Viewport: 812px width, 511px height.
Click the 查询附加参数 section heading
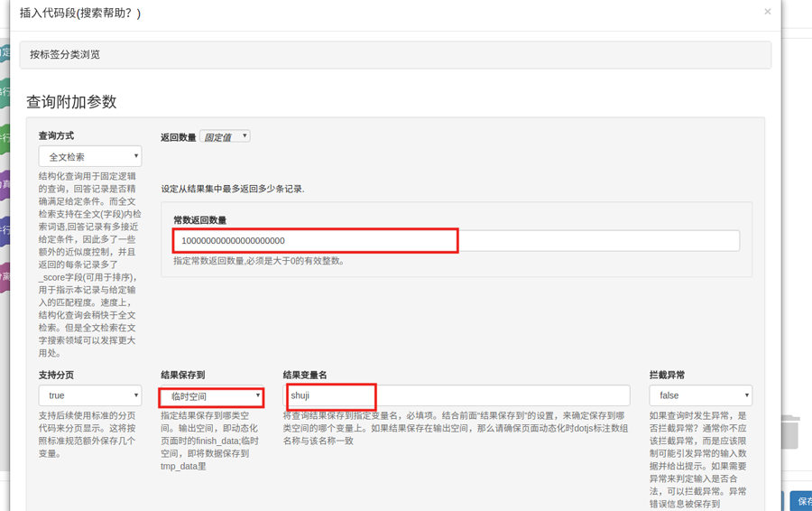coord(71,101)
